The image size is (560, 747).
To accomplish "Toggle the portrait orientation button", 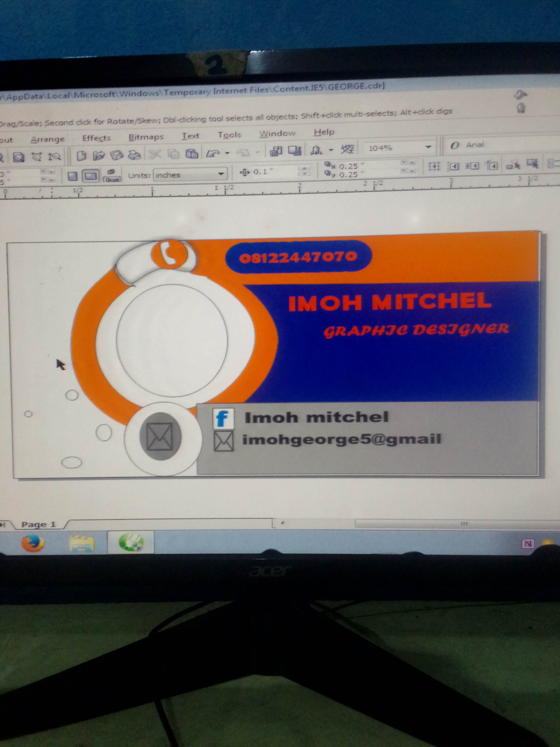I will (x=72, y=176).
